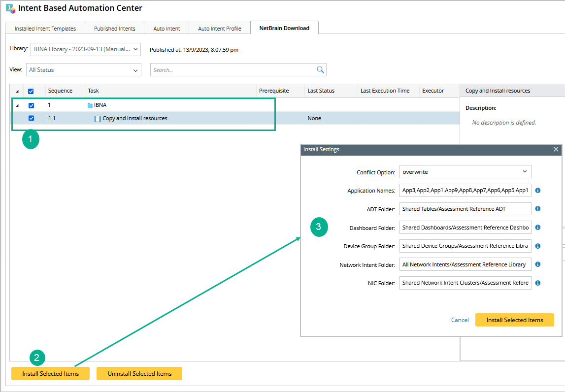Switch to Installed Intent Templates tab

45,29
